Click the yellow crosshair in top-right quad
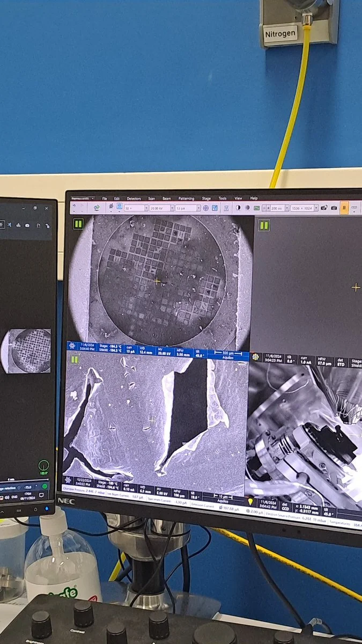This screenshot has width=362, height=644. click(356, 288)
